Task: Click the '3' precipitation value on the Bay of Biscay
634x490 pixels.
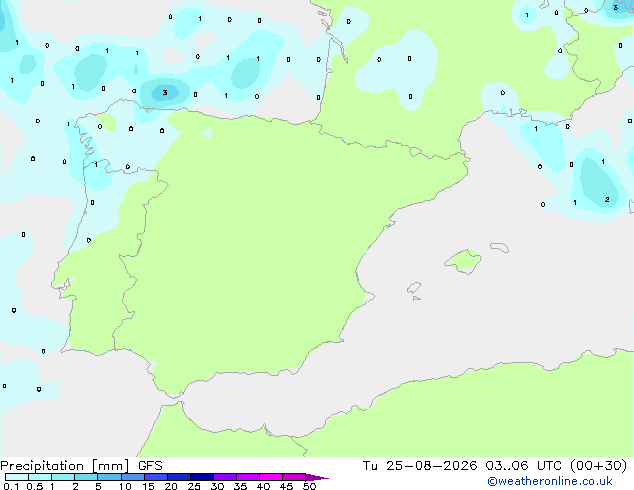Action: 165,93
